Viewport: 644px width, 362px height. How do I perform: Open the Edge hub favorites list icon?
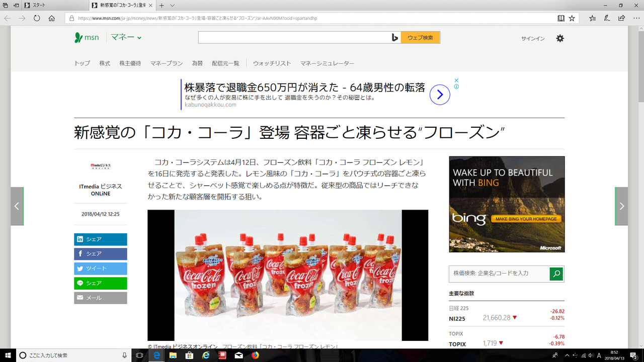pos(593,18)
